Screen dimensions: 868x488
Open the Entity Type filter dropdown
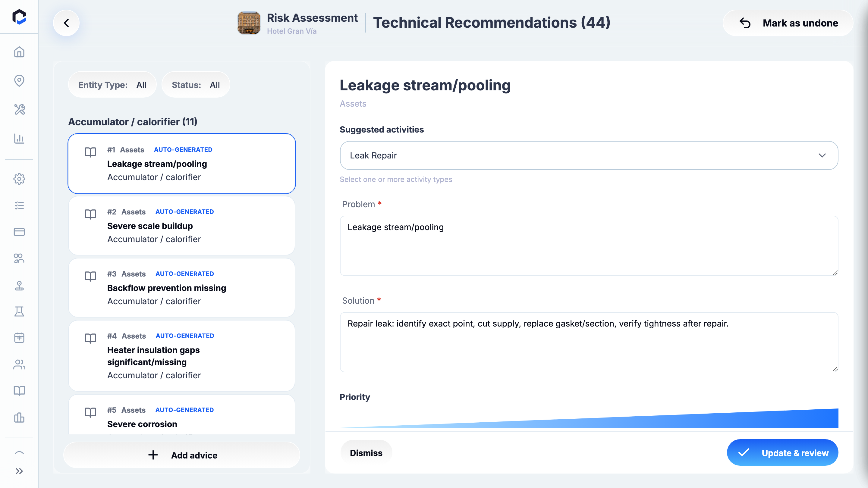112,85
